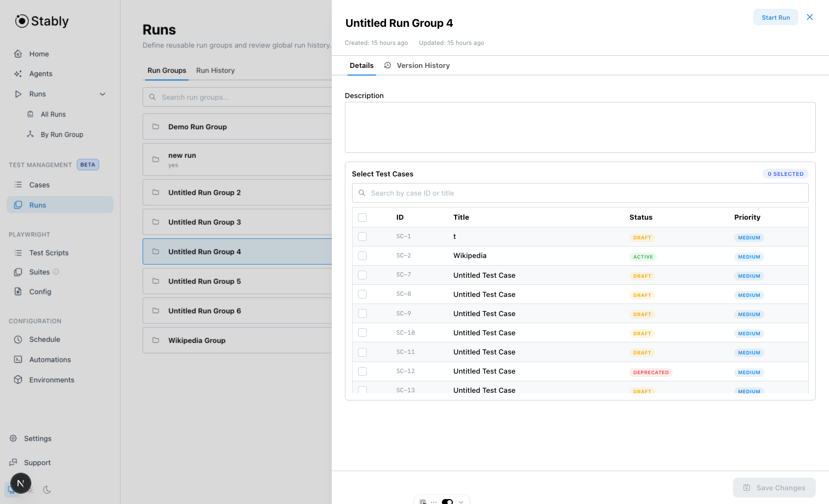829x504 pixels.
Task: Open the Schedule configuration
Action: 45,339
